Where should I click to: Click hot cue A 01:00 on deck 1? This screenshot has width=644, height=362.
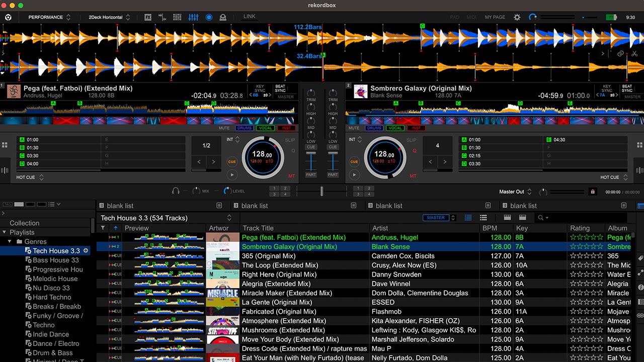point(59,140)
